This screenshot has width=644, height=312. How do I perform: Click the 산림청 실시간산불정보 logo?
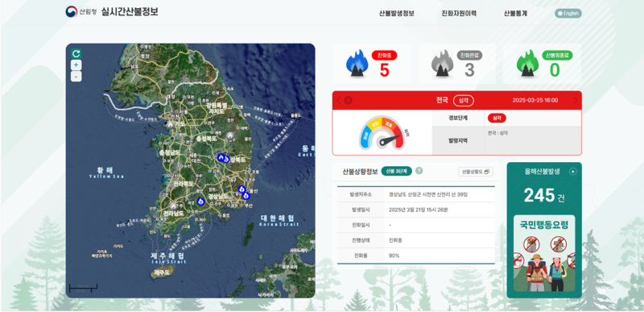tap(111, 11)
